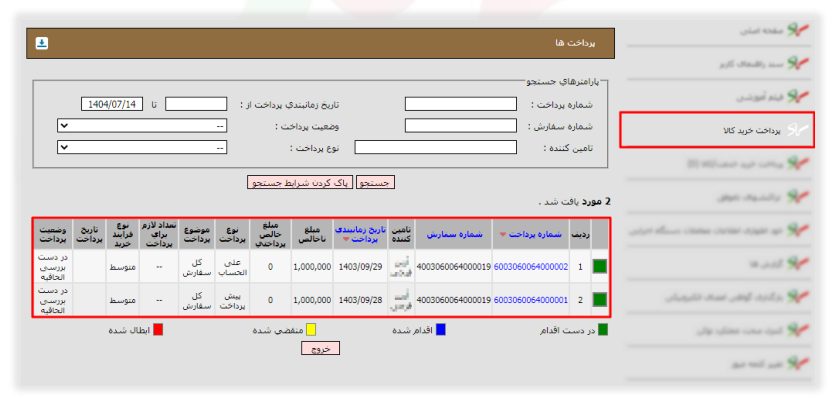Screen dimensions: 835x405
Task: Click the خروج exit button
Action: pos(321,349)
